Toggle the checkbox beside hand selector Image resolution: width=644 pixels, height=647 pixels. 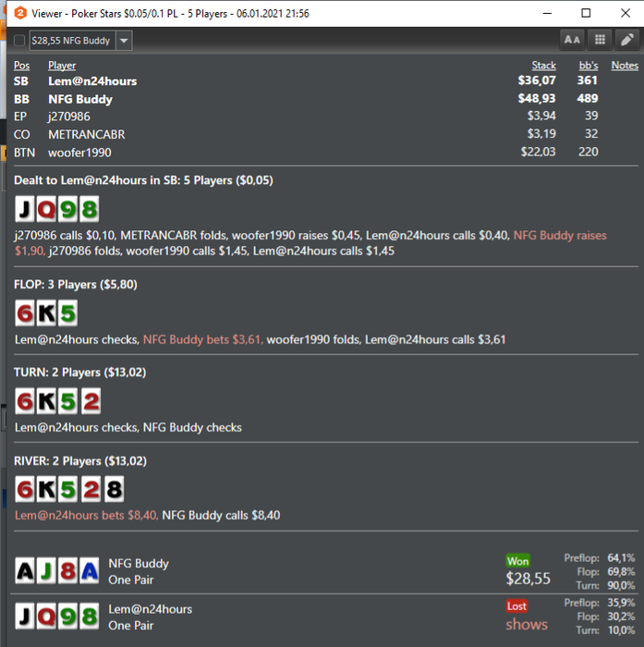(19, 41)
